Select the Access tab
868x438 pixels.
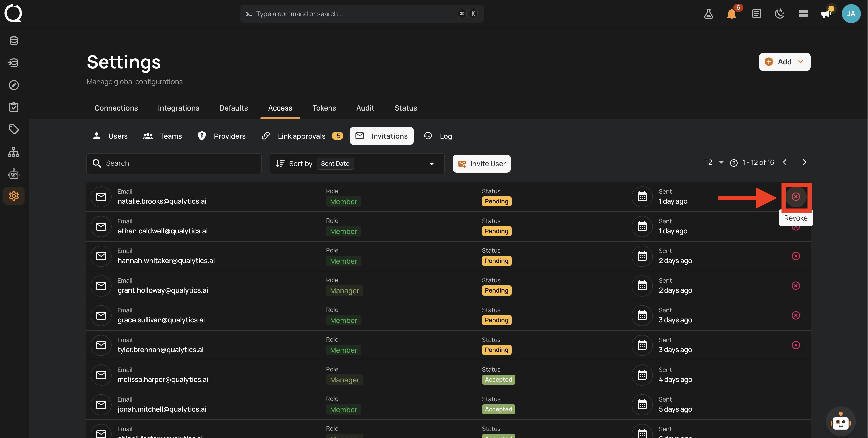280,108
